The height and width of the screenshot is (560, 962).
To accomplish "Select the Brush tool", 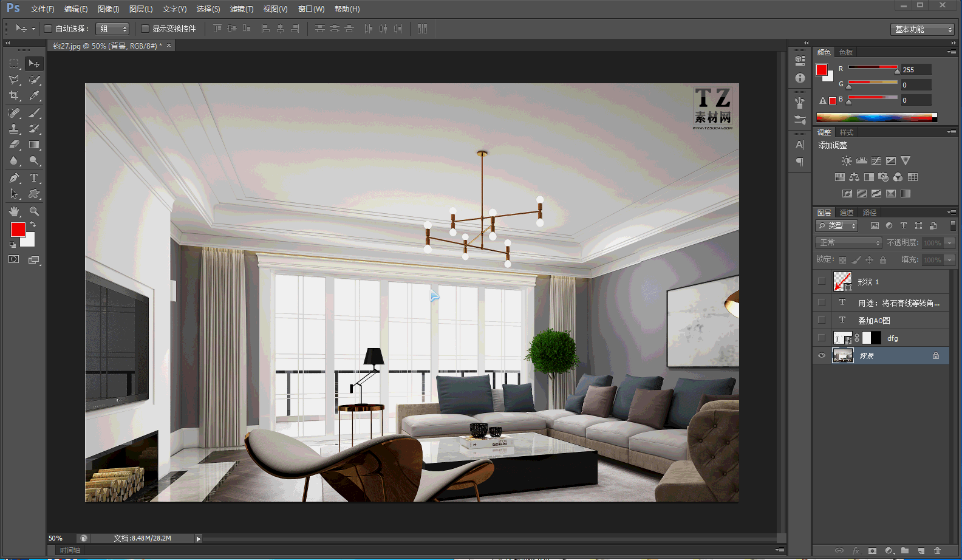I will tap(34, 113).
